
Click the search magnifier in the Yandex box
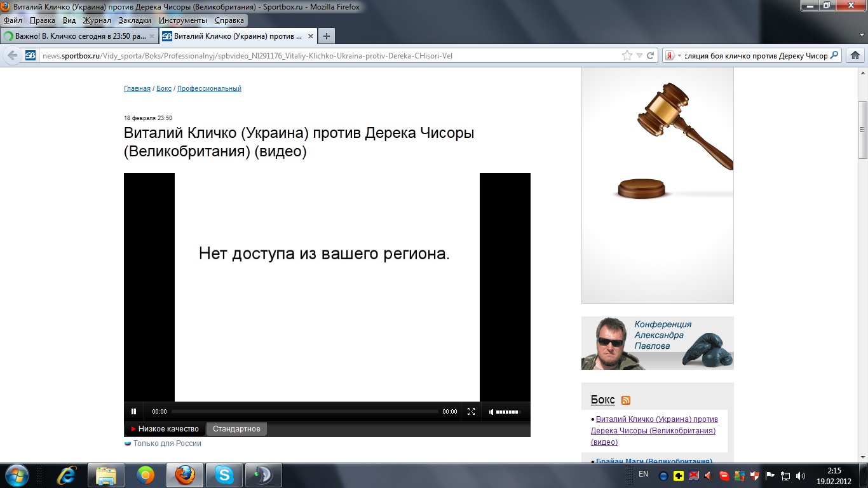[x=834, y=56]
